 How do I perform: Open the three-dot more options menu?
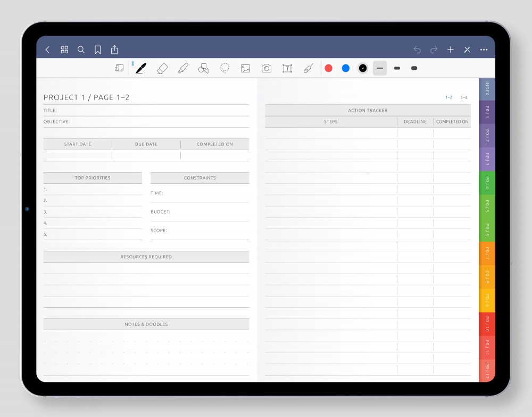point(484,50)
